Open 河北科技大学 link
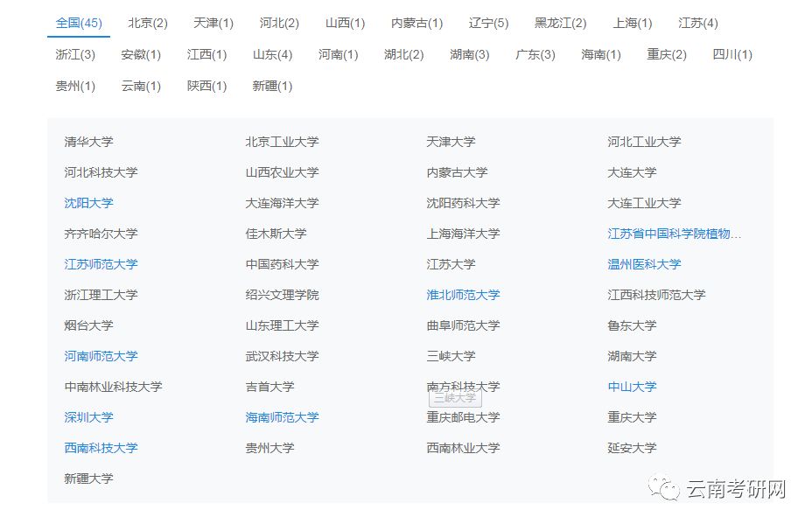 101,172
